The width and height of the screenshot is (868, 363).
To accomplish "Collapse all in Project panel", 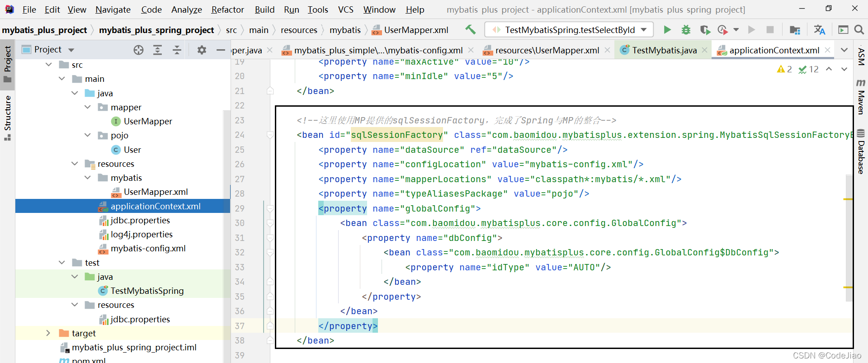I will click(x=177, y=50).
